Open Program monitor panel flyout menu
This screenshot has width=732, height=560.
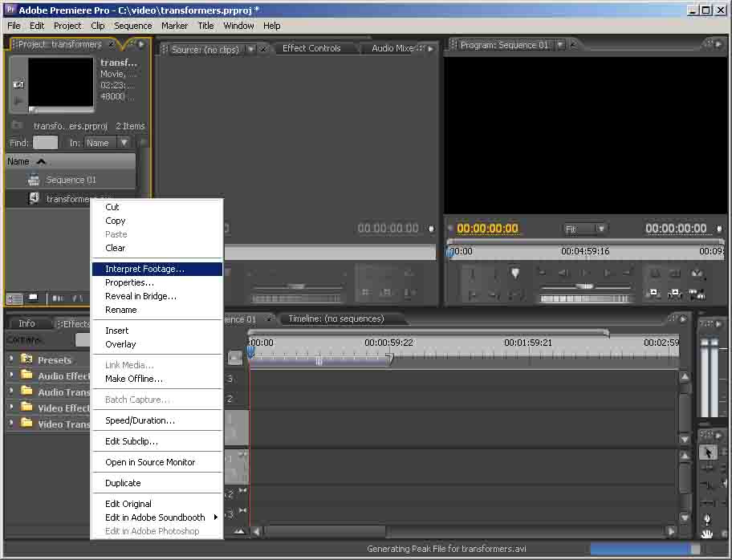tap(718, 45)
